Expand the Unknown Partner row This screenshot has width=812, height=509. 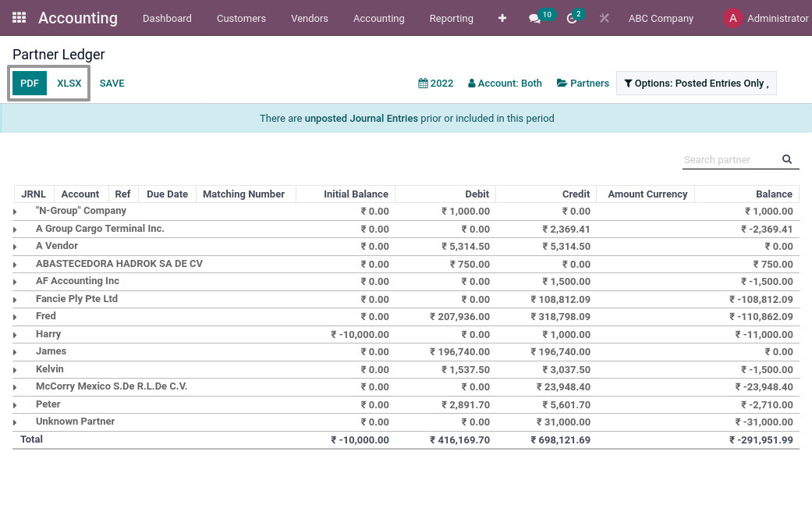[16, 422]
